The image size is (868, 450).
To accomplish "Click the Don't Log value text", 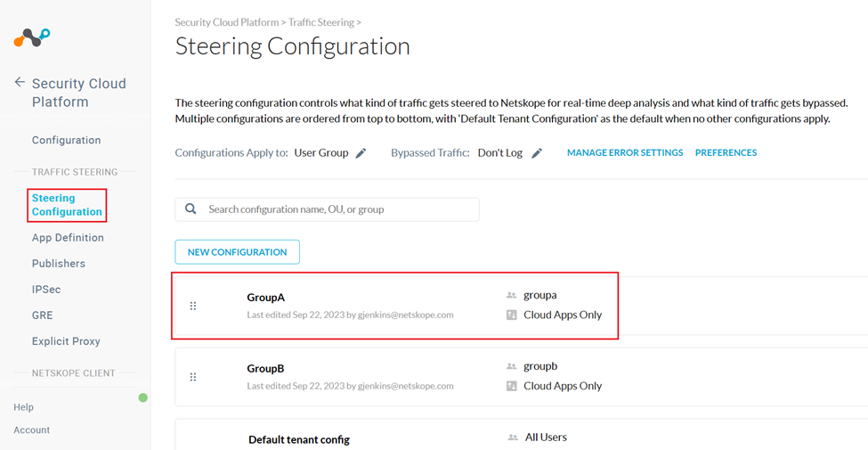I will [x=499, y=153].
